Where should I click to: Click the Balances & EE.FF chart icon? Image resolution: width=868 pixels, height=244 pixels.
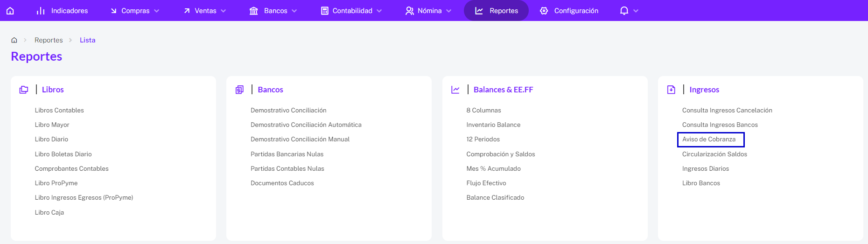[455, 90]
